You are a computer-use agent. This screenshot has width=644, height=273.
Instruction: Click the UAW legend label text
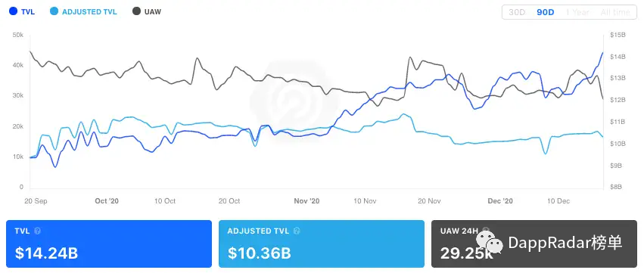[153, 12]
